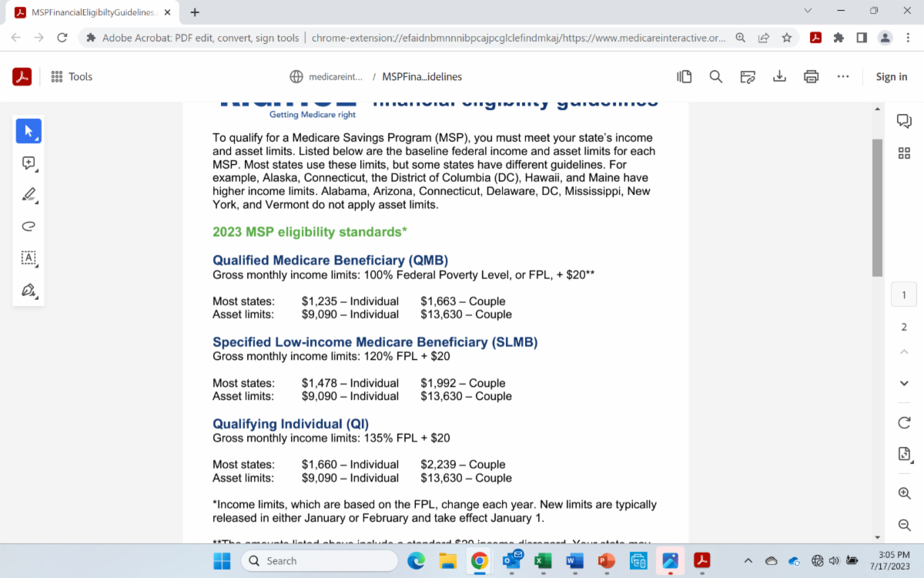Open the edit PDF tool in header
Viewport: 924px width, 578px height.
coord(748,76)
